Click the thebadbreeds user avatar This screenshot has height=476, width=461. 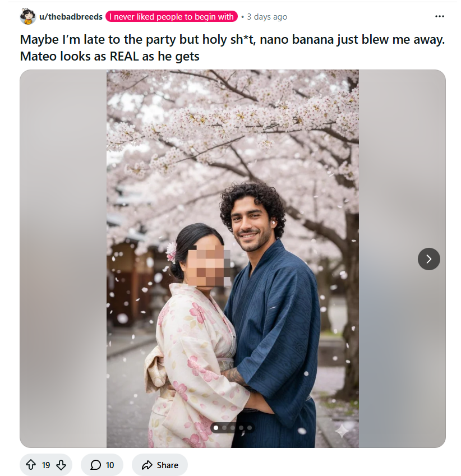coord(27,17)
